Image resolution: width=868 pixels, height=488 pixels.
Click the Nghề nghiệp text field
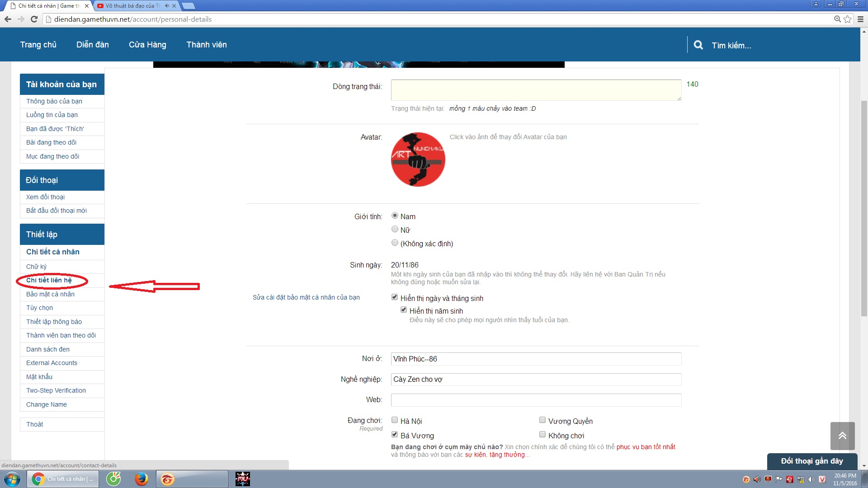[x=536, y=380]
